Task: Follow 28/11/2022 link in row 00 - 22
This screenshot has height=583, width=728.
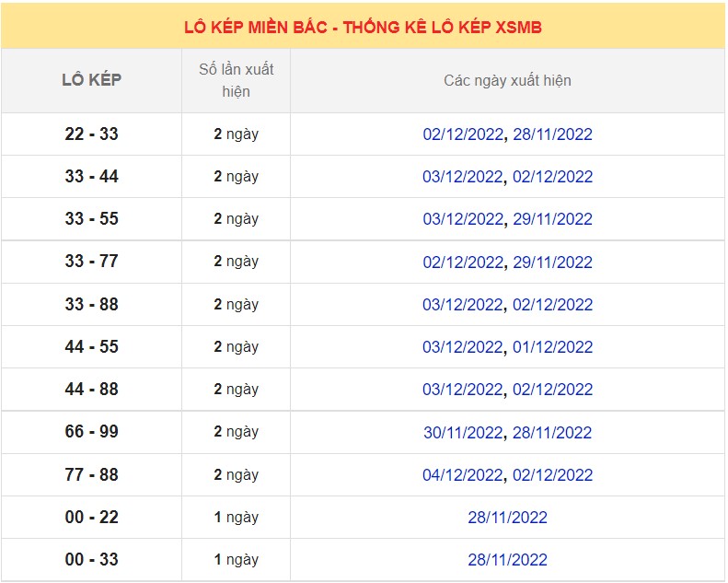Action: pyautogui.click(x=507, y=518)
